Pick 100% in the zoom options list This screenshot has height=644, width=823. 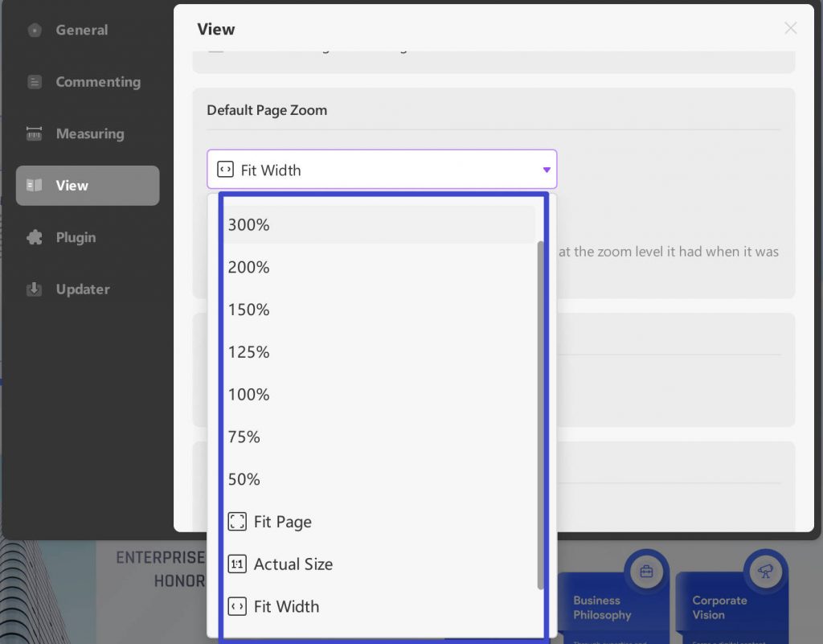tap(248, 394)
